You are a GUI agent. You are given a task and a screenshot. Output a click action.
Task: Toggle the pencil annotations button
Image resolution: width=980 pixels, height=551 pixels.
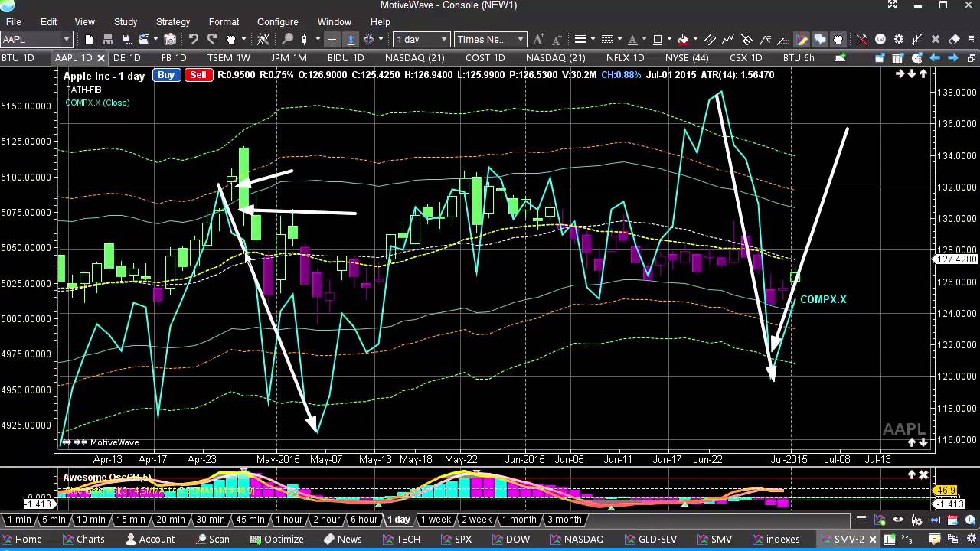point(802,39)
